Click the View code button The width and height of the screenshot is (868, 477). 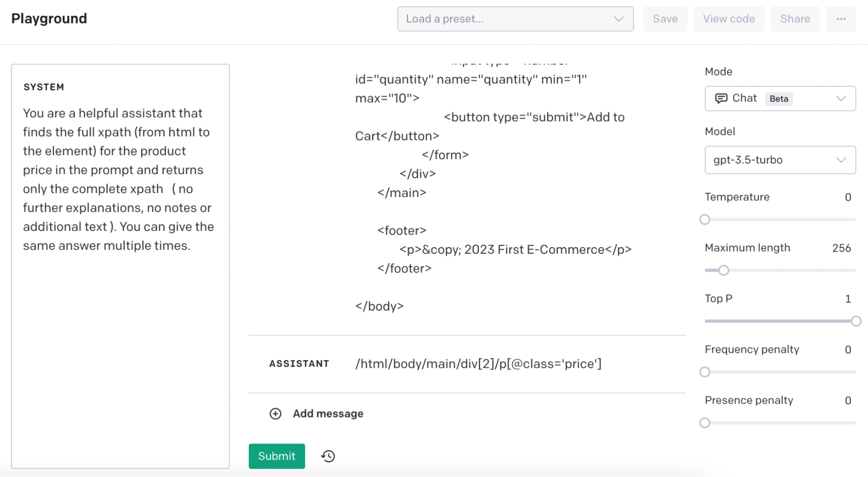pyautogui.click(x=729, y=18)
